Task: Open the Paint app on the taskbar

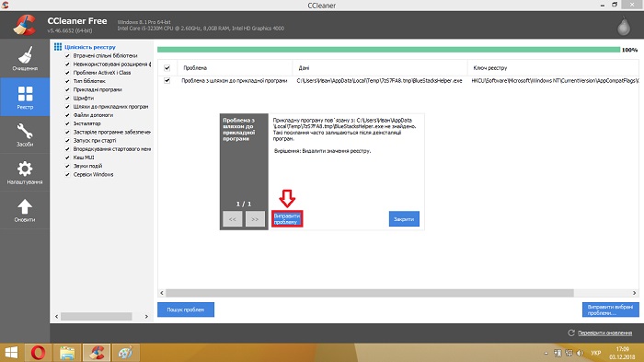Action: (125, 353)
